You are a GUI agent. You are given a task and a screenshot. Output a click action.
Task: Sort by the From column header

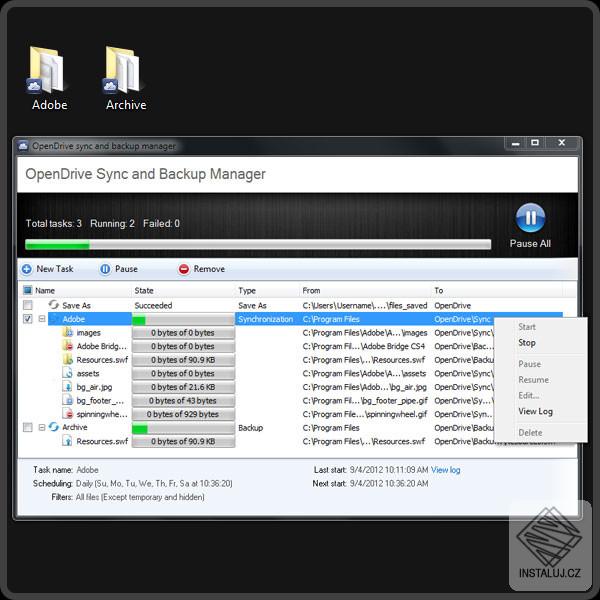pos(311,290)
